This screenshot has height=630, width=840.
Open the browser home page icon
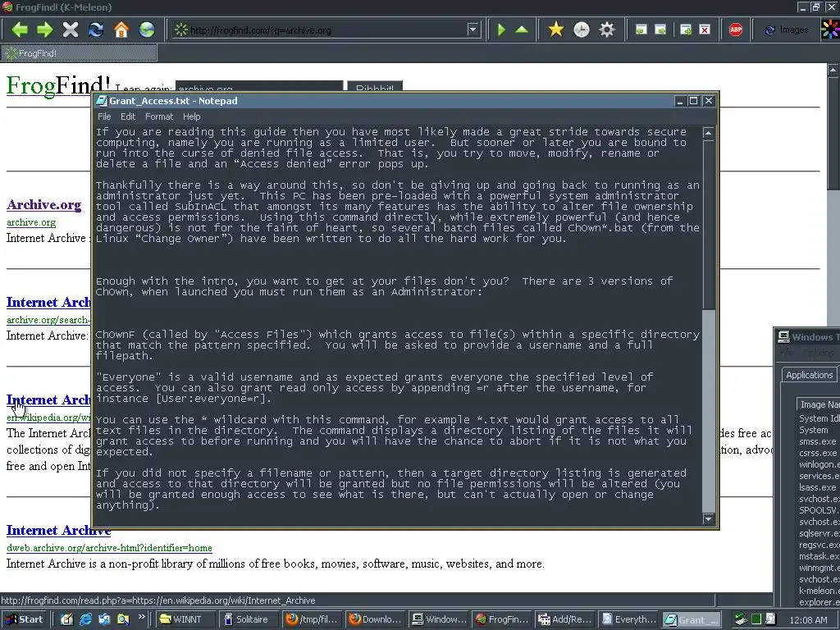(x=121, y=30)
